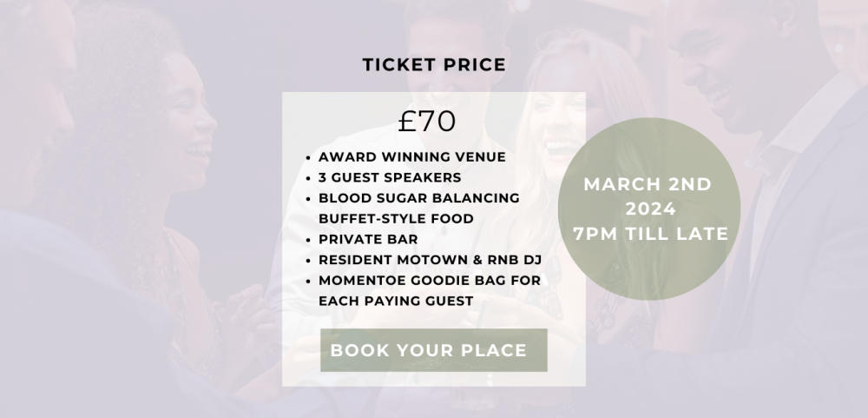Click the green date circle
This screenshot has height=418, width=868.
tap(648, 209)
